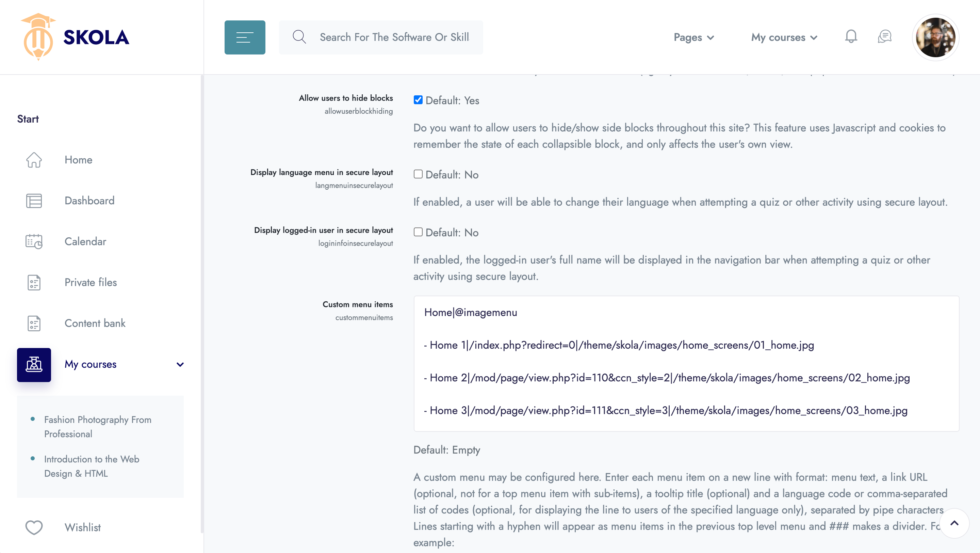980x553 pixels.
Task: Open Wishlist from sidebar
Action: [83, 527]
